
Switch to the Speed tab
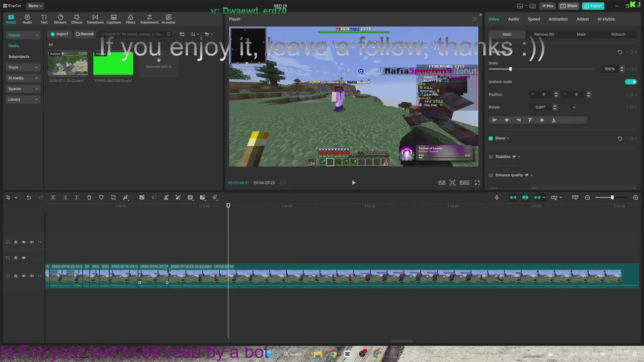534,19
